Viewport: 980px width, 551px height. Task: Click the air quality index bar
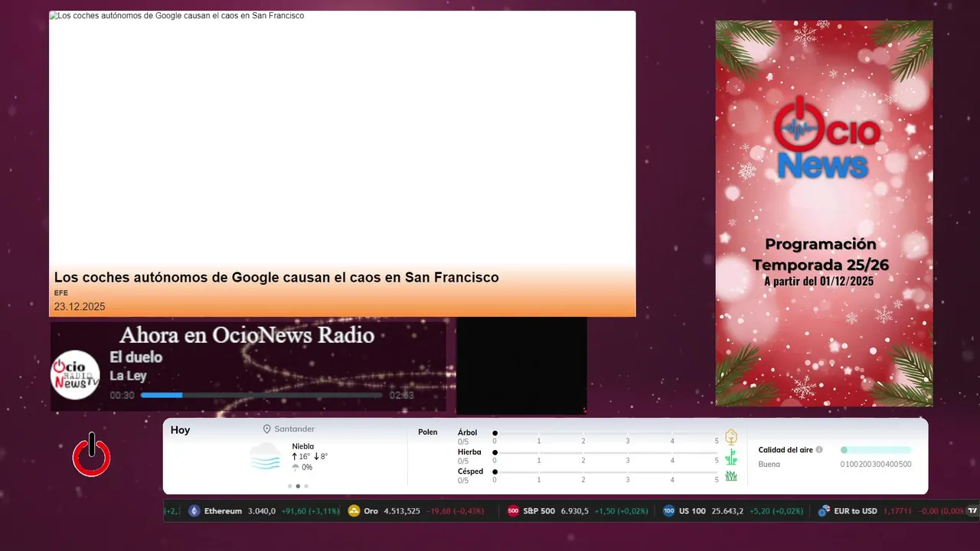pos(876,450)
